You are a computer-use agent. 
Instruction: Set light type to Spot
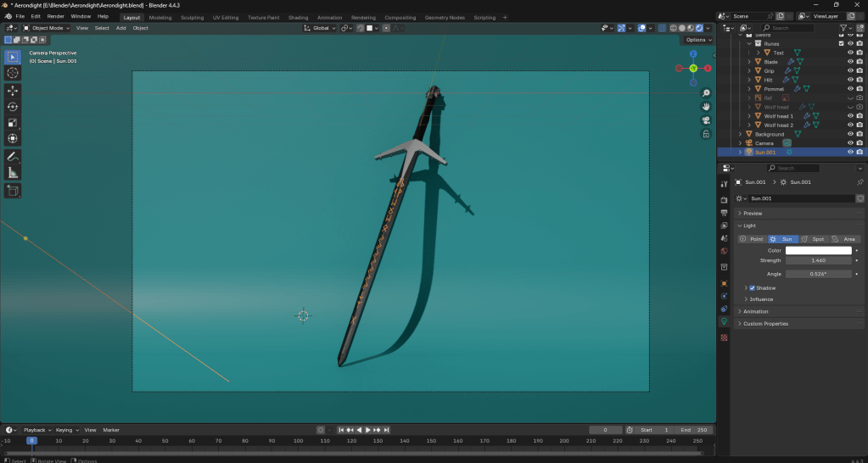814,239
